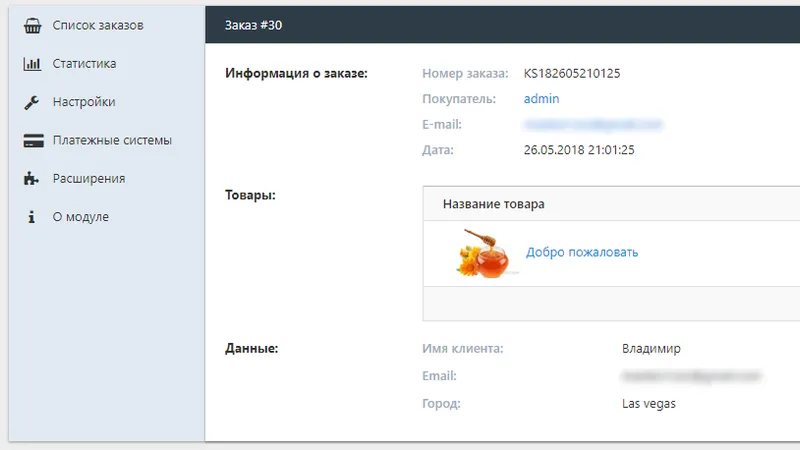
Task: Open the Статистика section
Action: (x=84, y=63)
